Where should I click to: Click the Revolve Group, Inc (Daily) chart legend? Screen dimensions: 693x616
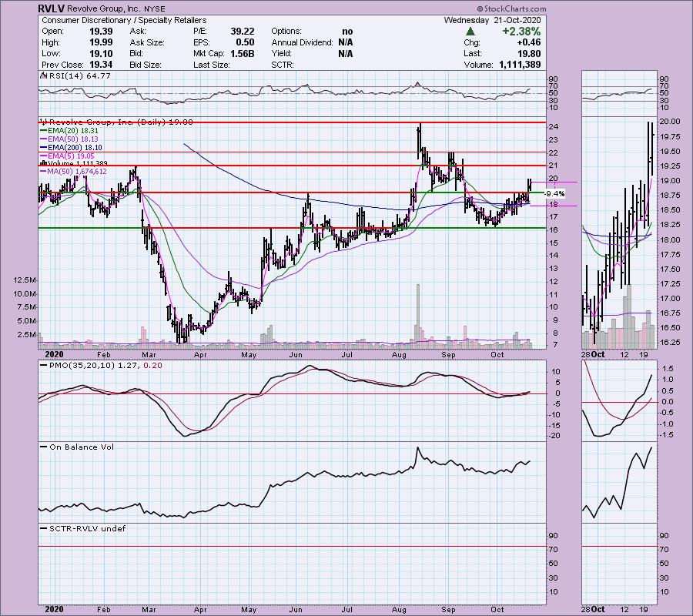(118, 122)
